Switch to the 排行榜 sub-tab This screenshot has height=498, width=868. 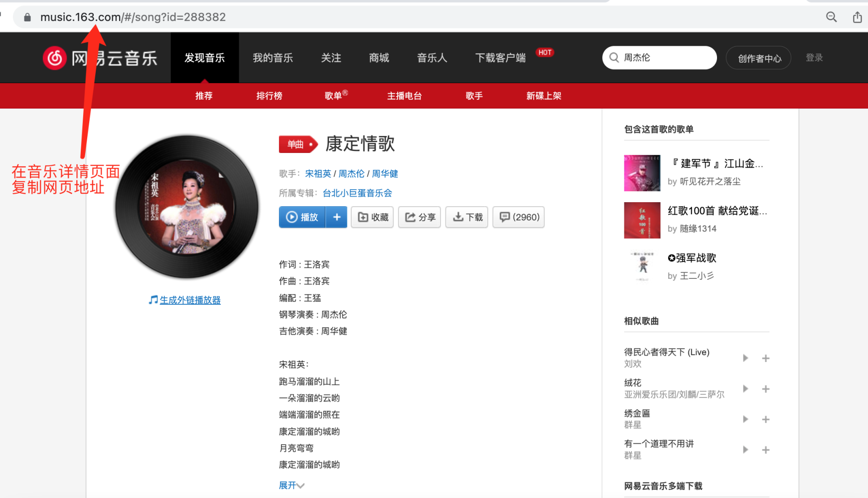click(269, 96)
